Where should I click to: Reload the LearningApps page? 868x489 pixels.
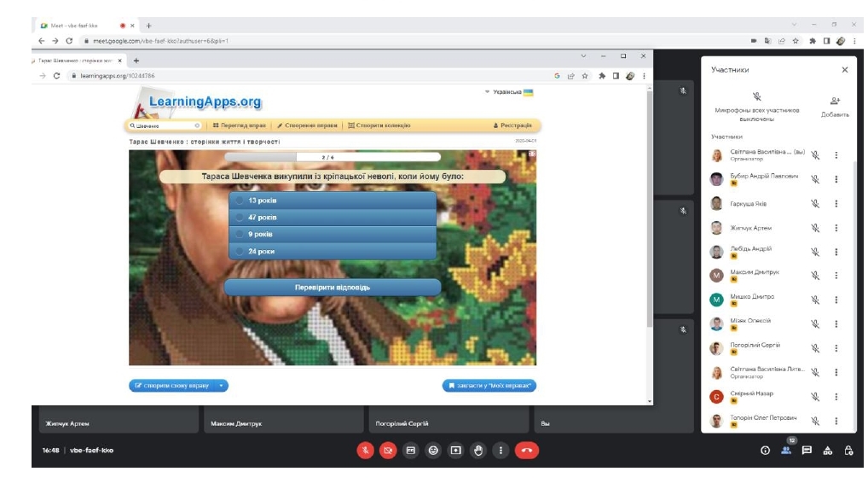56,76
